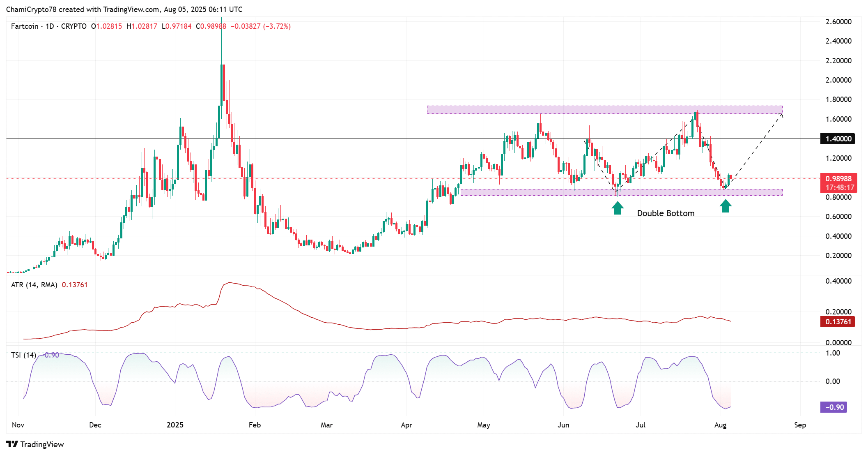
Task: Click the TradingView logo icon
Action: (x=12, y=444)
